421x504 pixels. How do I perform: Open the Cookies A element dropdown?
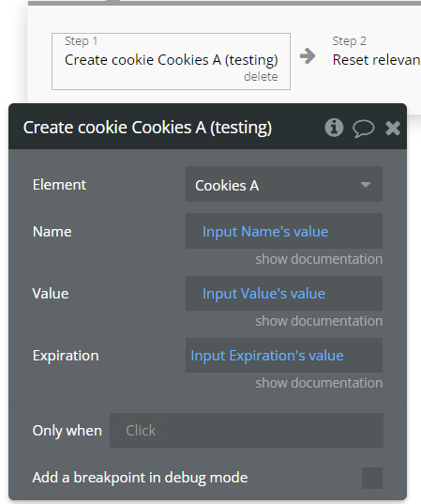(284, 184)
